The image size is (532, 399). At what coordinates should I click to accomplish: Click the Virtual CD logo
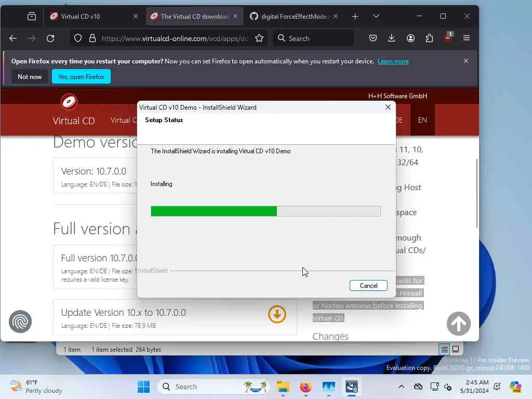69,102
